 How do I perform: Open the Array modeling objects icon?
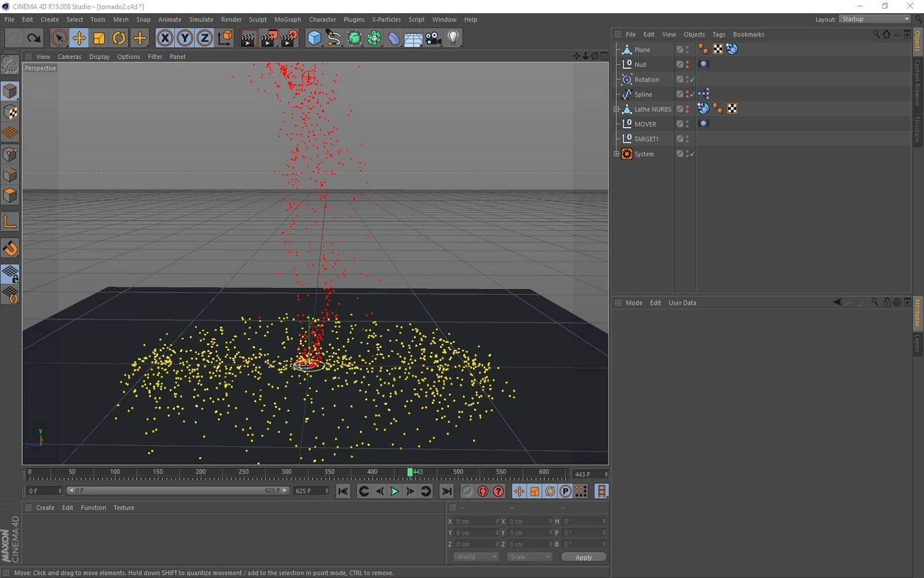[x=374, y=38]
